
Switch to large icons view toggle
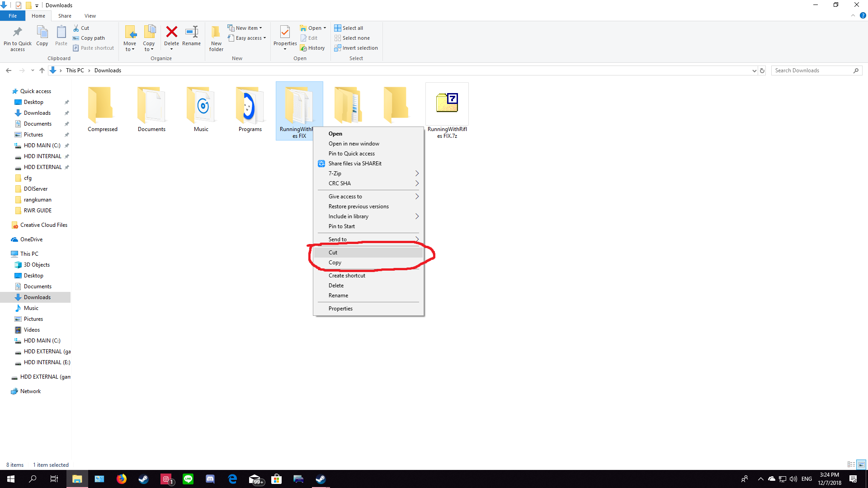coord(861,465)
